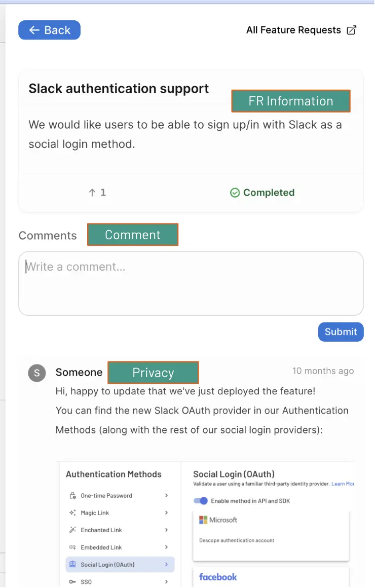Image resolution: width=375 pixels, height=588 pixels.
Task: Open All Feature Requests
Action: tap(294, 30)
